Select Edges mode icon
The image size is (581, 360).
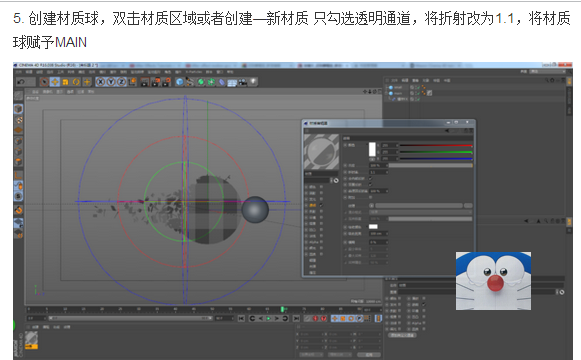click(x=18, y=151)
